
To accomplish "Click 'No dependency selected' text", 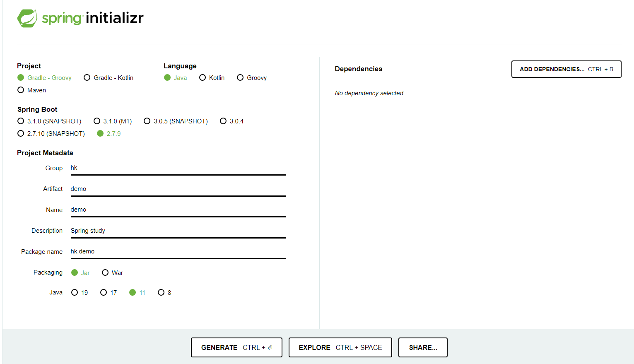I will coord(369,93).
